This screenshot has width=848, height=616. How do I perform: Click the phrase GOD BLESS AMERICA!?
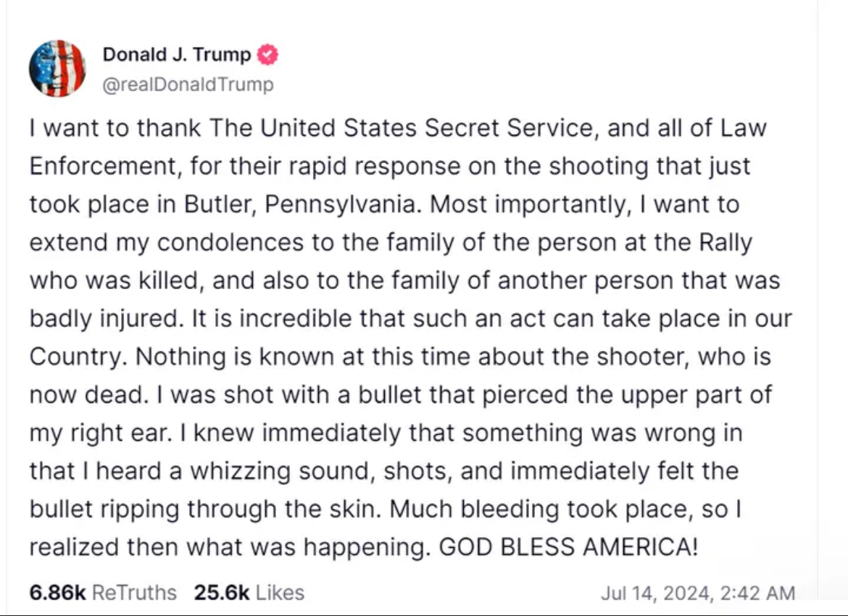pyautogui.click(x=568, y=546)
